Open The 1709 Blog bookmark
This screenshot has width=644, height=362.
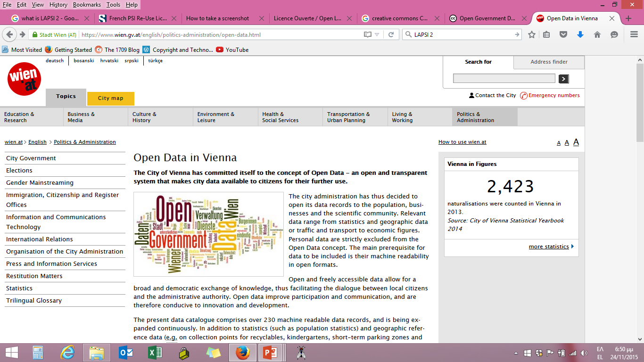tap(117, 49)
